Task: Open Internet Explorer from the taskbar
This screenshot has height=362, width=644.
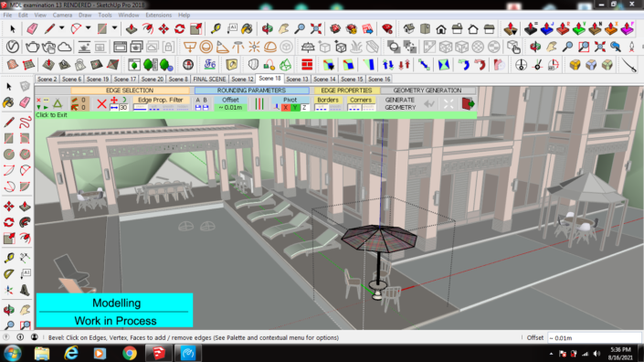Action: click(x=71, y=354)
